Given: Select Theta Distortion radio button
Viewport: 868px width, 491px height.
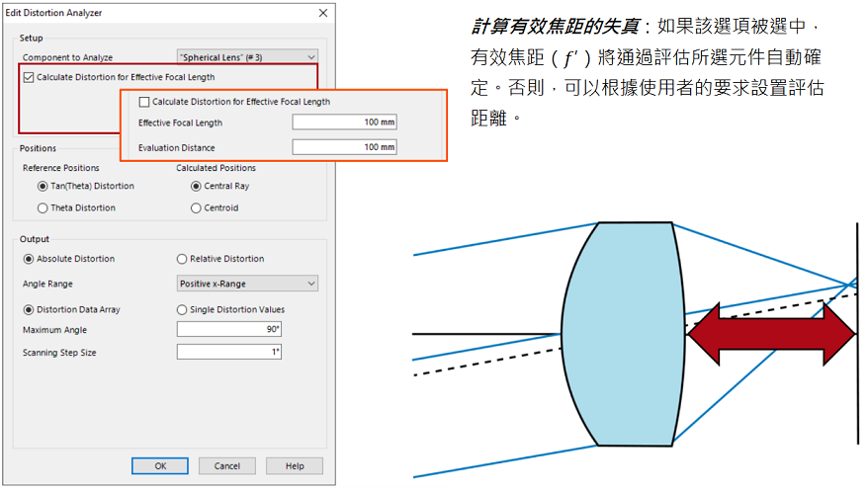Looking at the screenshot, I should [43, 208].
